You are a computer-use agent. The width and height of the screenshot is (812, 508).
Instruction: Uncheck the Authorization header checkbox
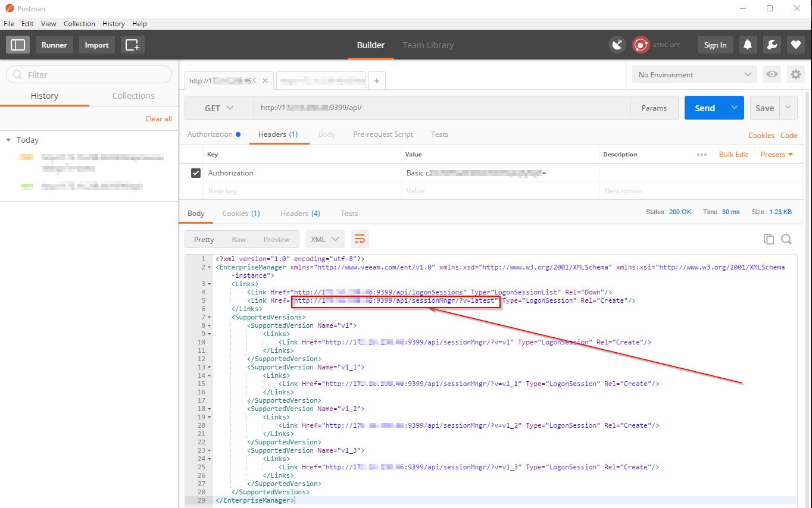(x=195, y=173)
